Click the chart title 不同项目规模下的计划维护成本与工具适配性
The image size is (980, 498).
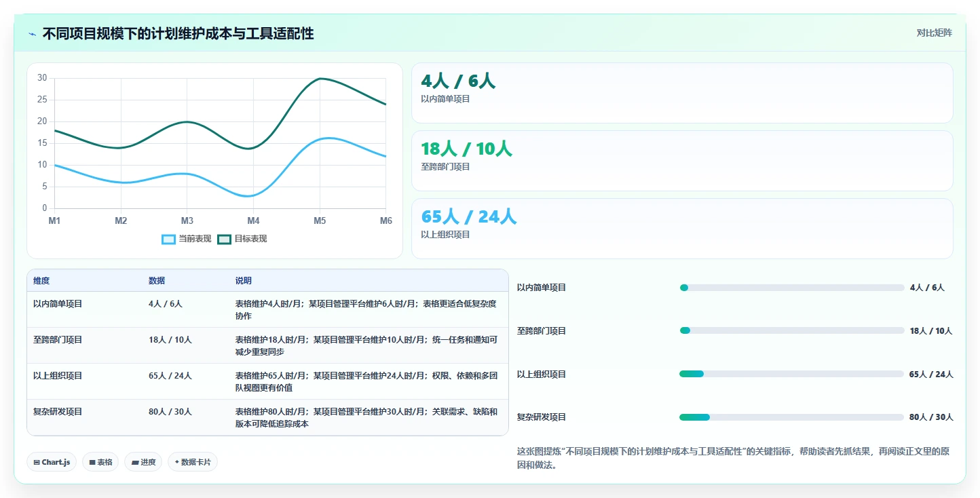coord(178,34)
